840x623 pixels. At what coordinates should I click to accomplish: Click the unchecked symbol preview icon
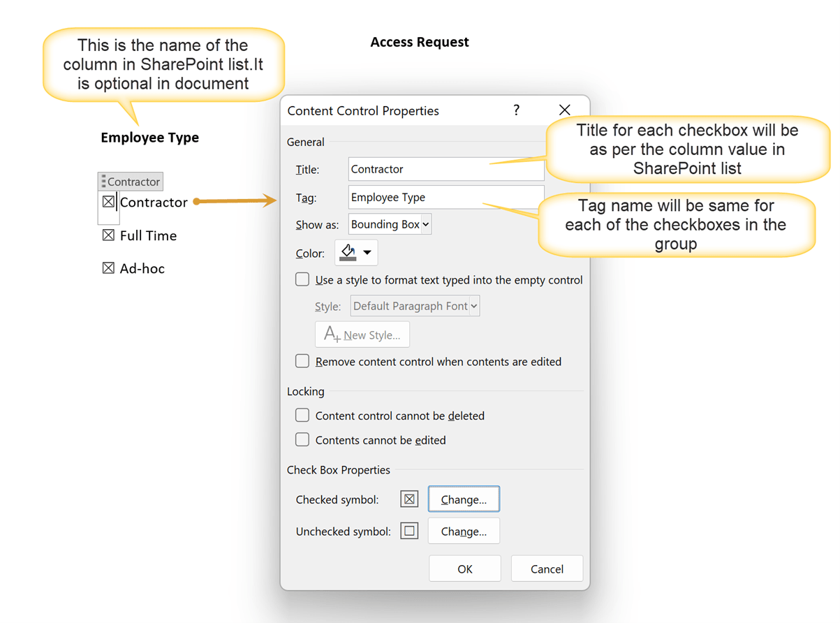[408, 531]
